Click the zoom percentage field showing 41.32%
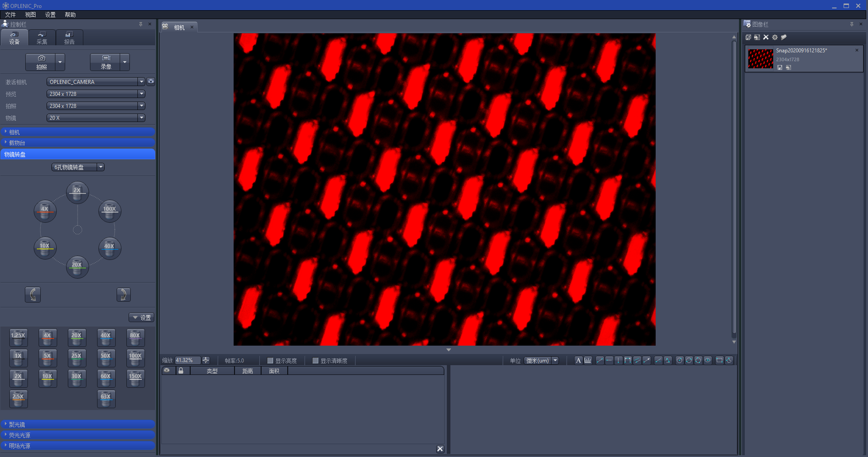Image resolution: width=868 pixels, height=457 pixels. click(187, 360)
